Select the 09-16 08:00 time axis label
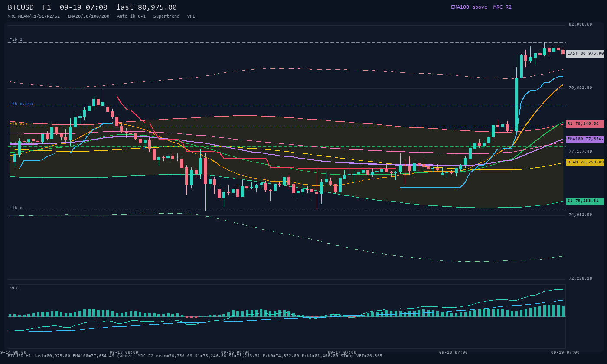The width and height of the screenshot is (607, 364). (235, 352)
